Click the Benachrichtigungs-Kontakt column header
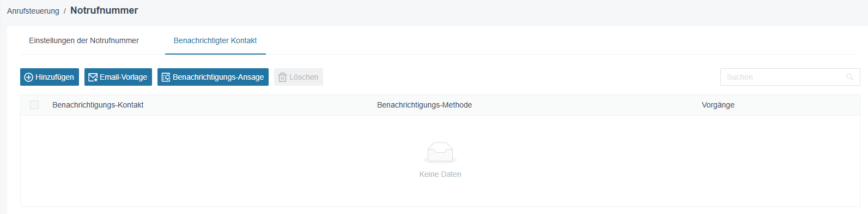Image resolution: width=868 pixels, height=214 pixels. [98, 105]
